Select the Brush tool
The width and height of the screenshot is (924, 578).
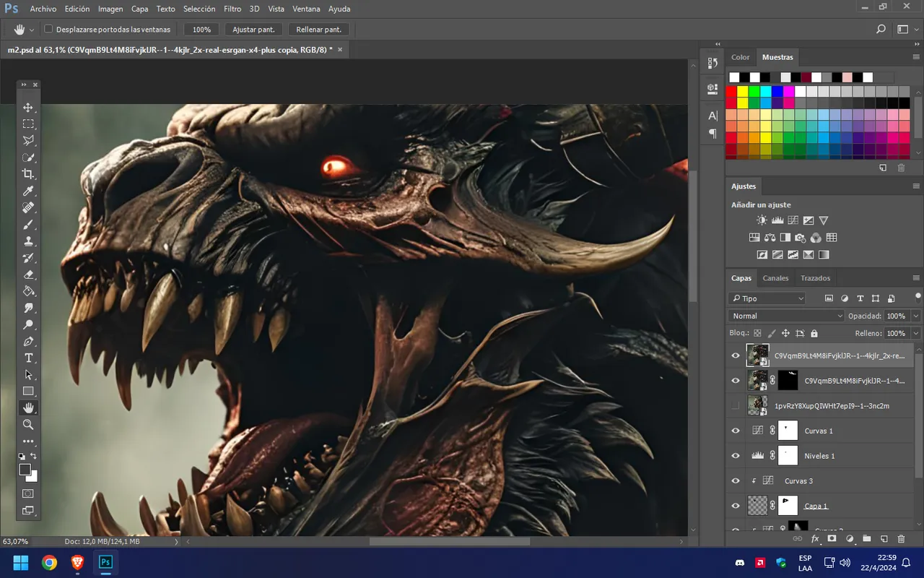28,225
